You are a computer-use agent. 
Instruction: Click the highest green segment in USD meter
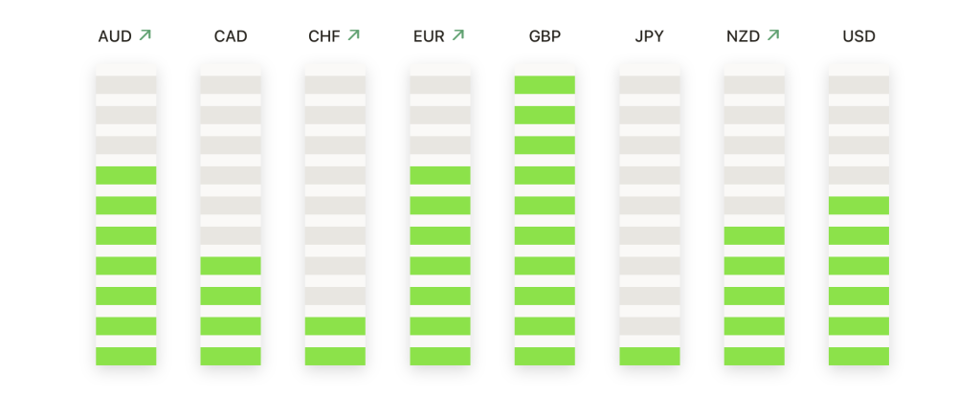(858, 206)
